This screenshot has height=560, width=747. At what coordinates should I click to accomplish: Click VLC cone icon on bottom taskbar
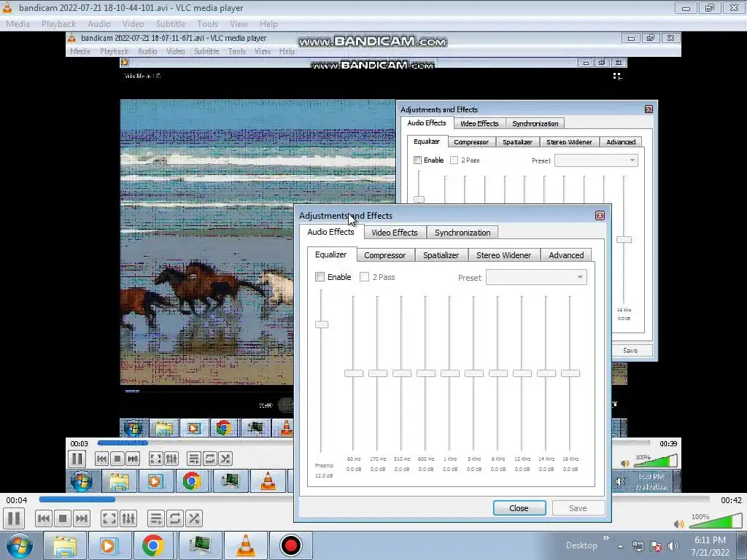tap(245, 545)
